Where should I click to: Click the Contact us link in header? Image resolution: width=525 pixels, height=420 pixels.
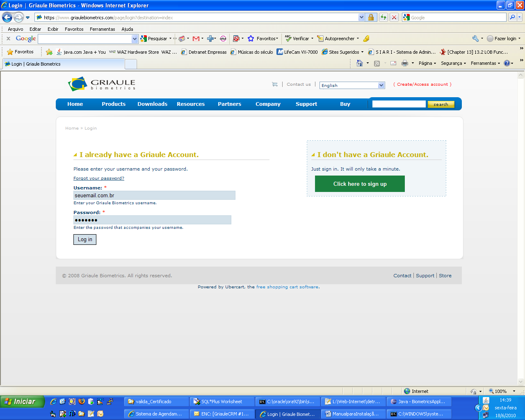pos(299,84)
